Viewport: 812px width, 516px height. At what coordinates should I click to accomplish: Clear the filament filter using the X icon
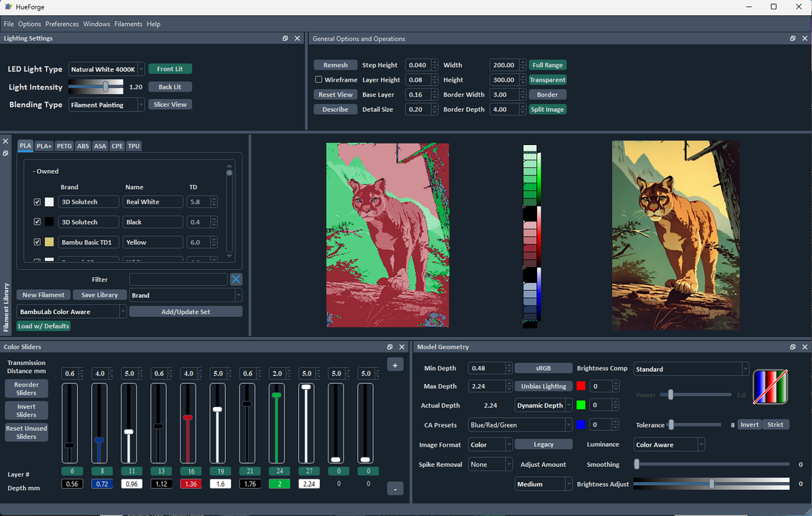click(236, 279)
